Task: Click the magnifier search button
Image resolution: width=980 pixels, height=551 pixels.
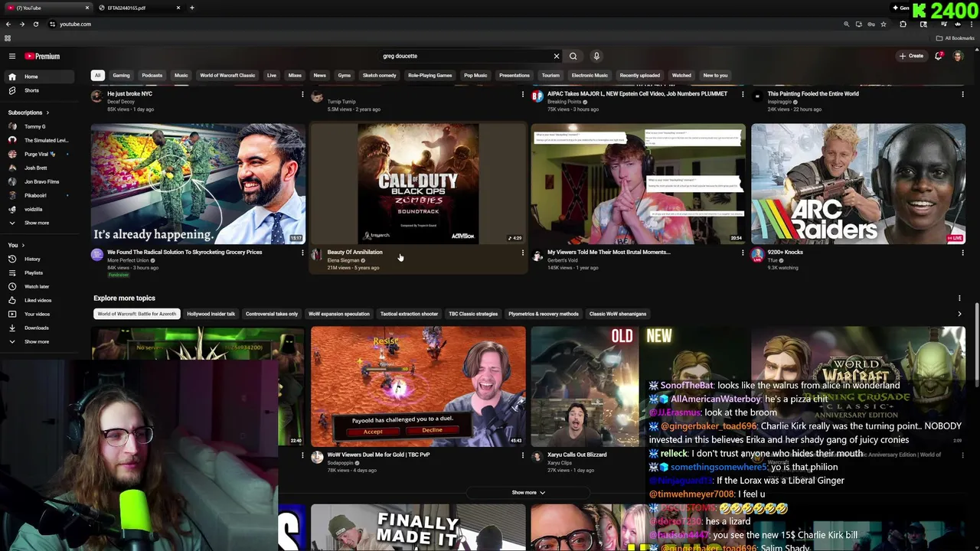Action: (x=573, y=56)
